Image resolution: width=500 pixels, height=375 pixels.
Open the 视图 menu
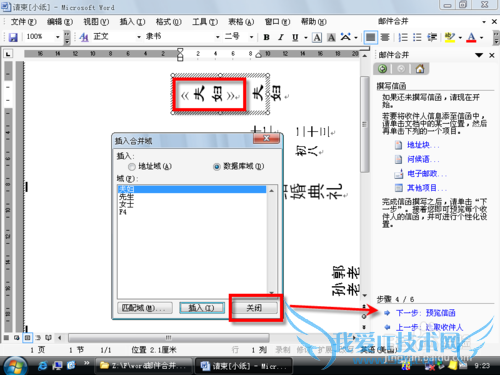96,22
